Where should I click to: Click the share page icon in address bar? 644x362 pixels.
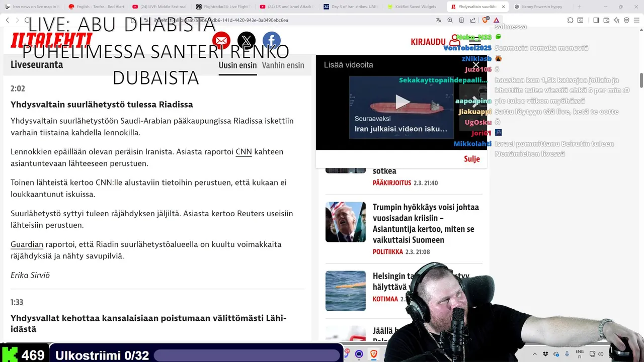[x=473, y=20]
